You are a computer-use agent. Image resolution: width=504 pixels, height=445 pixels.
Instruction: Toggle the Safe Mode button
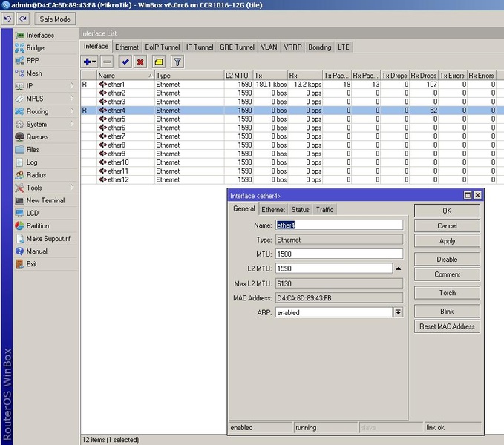[55, 19]
